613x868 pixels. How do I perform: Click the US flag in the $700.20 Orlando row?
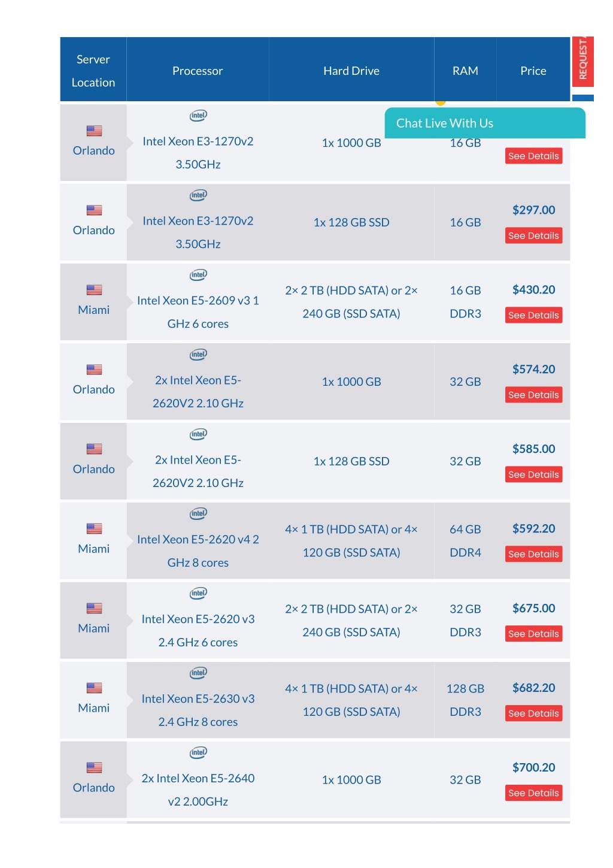click(x=94, y=768)
